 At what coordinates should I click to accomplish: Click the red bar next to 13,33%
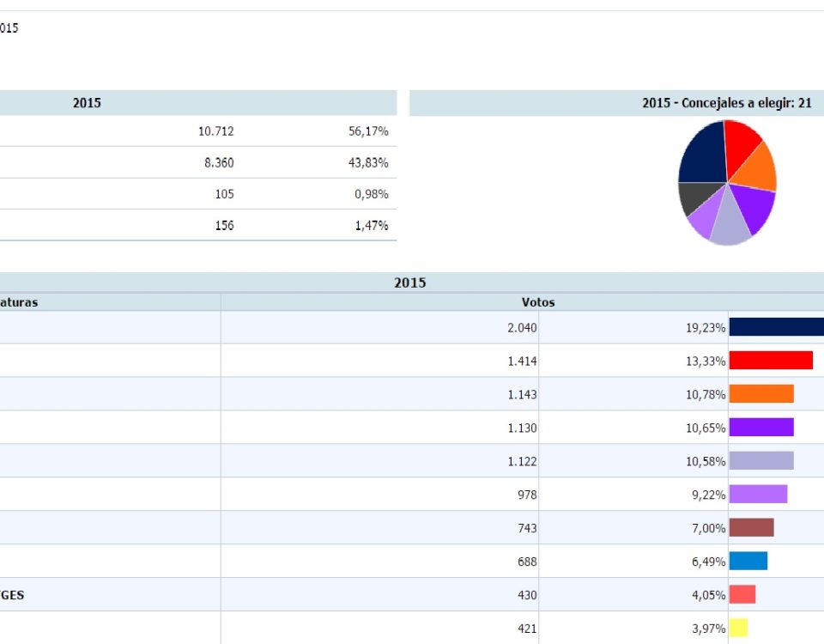[771, 361]
